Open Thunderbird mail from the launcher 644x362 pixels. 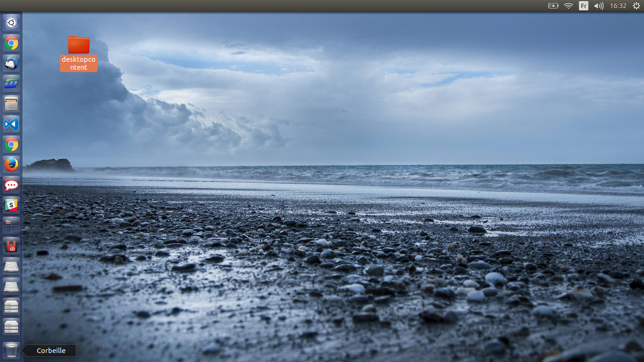point(11,63)
